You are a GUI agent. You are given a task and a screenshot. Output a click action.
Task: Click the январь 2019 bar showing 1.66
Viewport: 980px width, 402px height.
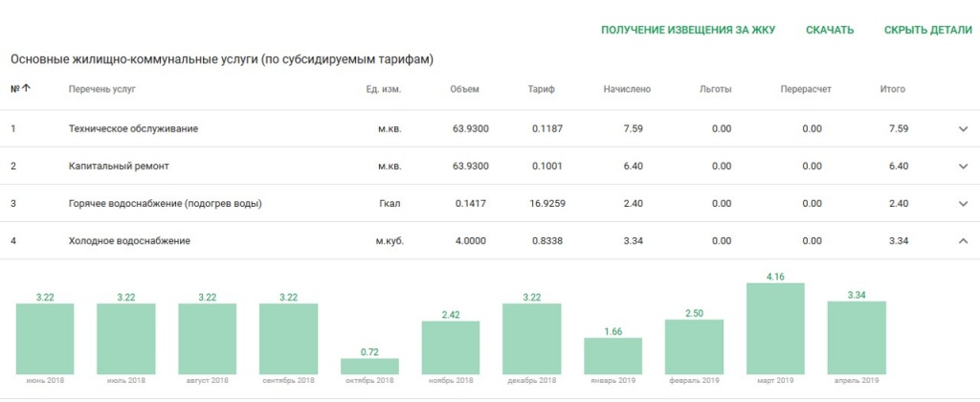pyautogui.click(x=612, y=355)
